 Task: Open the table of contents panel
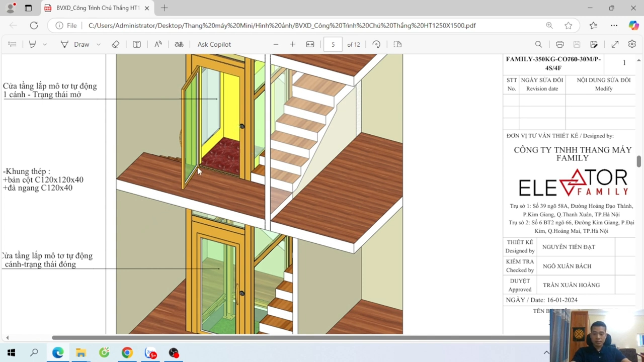pyautogui.click(x=12, y=44)
